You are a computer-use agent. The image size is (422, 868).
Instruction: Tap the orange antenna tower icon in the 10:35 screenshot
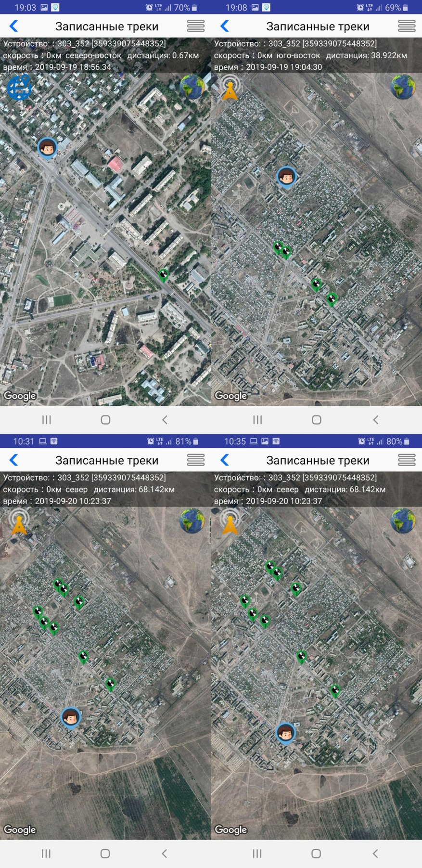point(230,521)
